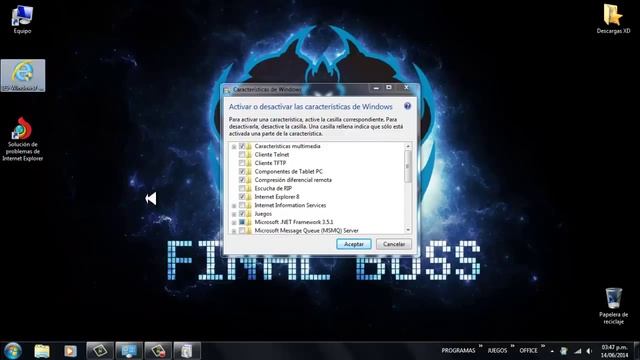Expand the PROGRAMAS toolbar chevron
The width and height of the screenshot is (640, 360).
tap(480, 347)
